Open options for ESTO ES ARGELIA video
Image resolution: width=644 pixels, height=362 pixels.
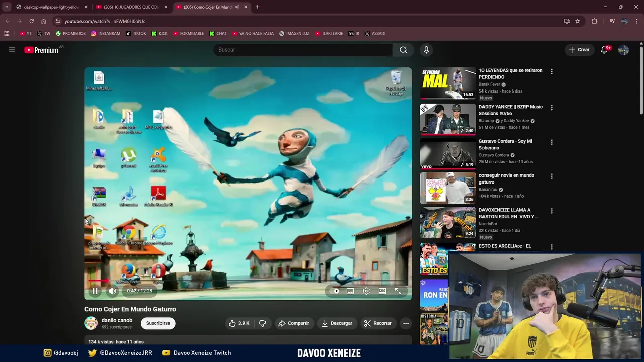point(552,247)
